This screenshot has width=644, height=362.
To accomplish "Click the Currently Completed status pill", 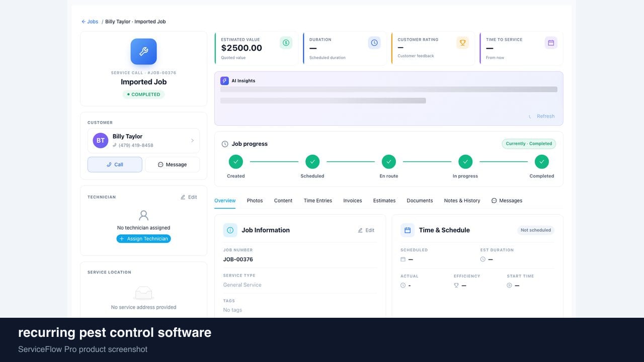I will [529, 144].
